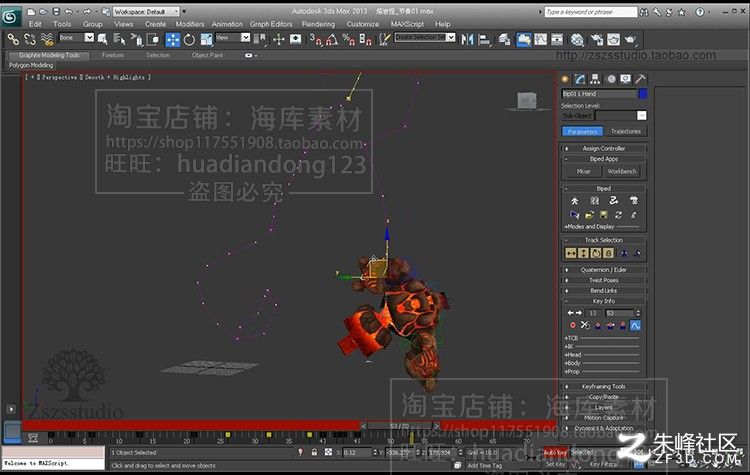The image size is (750, 475).
Task: Click the 3ds Max application logo button
Action: point(10,17)
